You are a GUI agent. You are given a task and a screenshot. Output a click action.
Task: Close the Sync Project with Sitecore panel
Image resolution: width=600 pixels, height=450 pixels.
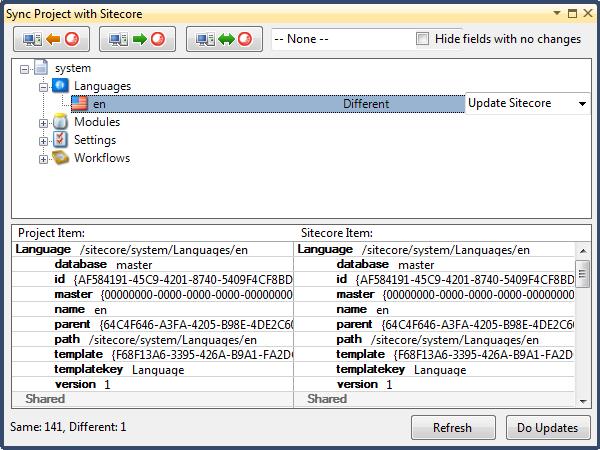coord(588,14)
